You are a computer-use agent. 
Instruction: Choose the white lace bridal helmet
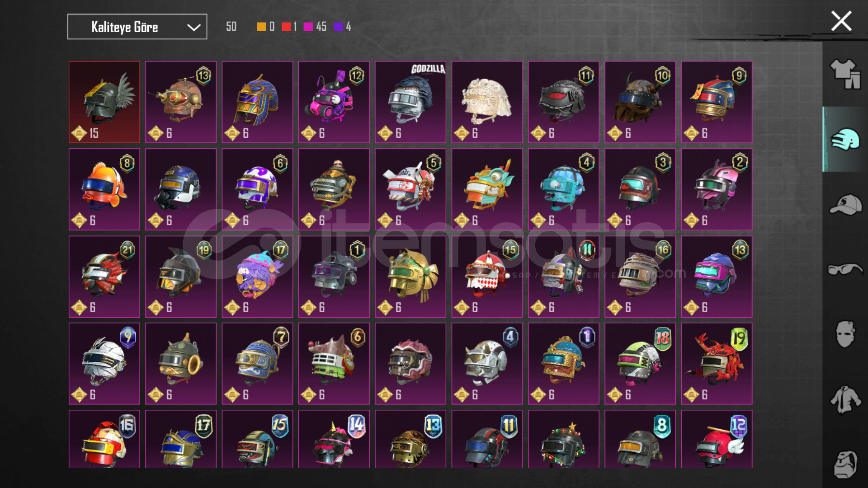pos(487,102)
